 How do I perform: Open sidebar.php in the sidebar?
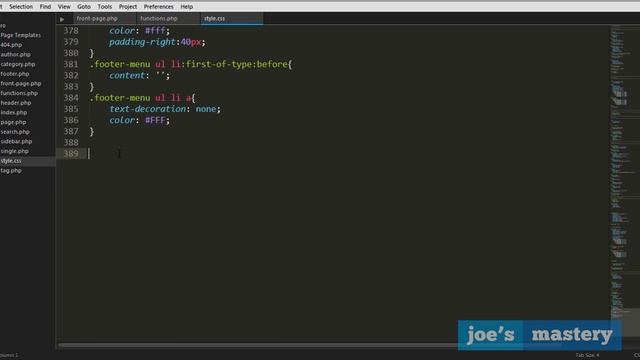16,141
